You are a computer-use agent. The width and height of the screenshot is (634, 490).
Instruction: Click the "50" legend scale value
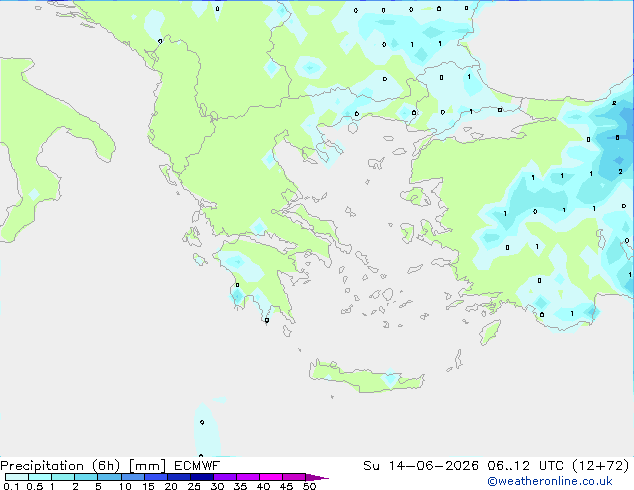coord(309,486)
